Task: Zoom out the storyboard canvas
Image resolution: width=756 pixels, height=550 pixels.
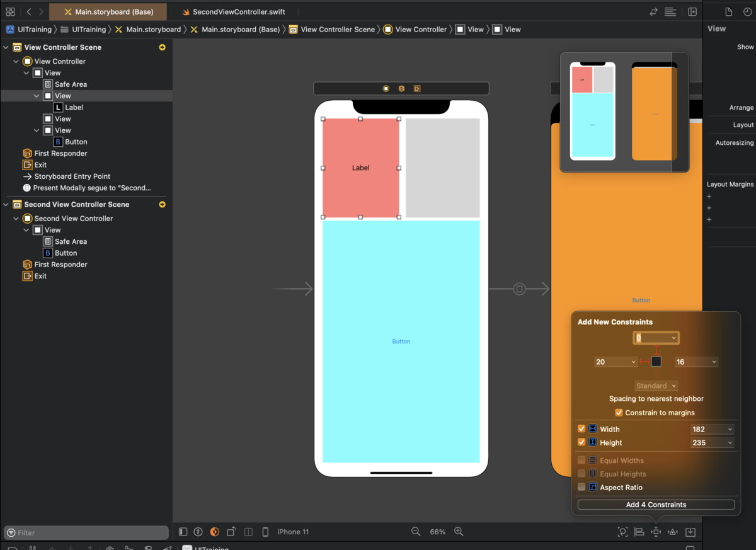Action: click(416, 532)
